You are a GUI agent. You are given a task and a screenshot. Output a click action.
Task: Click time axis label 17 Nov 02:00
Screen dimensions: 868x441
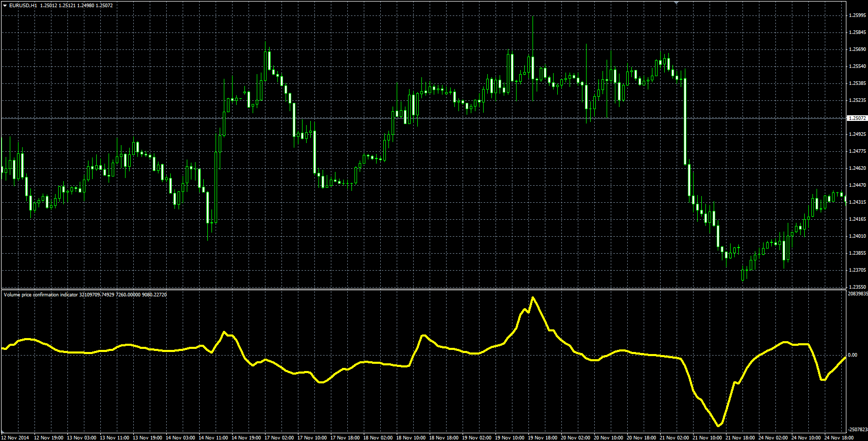[x=279, y=438]
